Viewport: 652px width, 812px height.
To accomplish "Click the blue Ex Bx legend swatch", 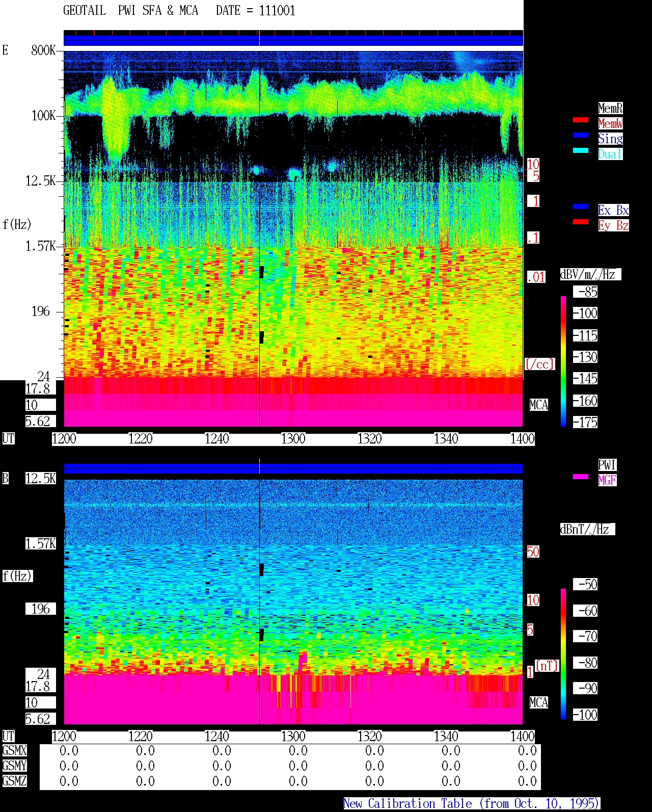I will pyautogui.click(x=581, y=206).
